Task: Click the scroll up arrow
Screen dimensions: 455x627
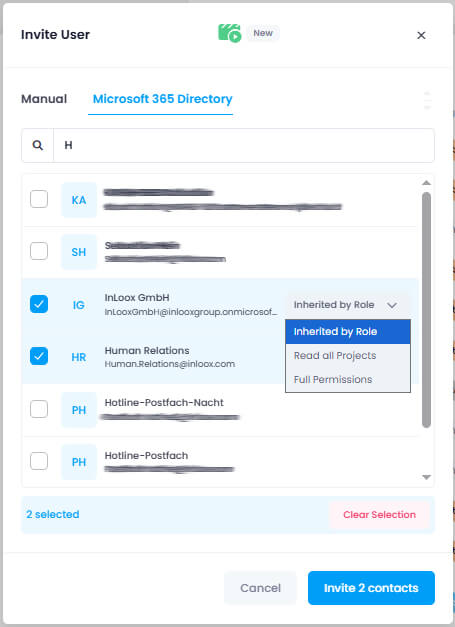Action: (426, 183)
